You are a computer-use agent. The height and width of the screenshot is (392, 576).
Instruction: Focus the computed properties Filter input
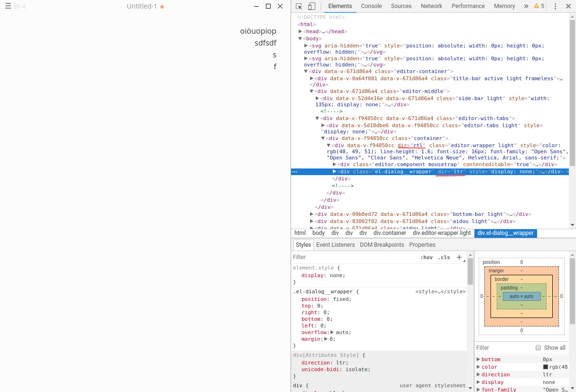(x=503, y=348)
